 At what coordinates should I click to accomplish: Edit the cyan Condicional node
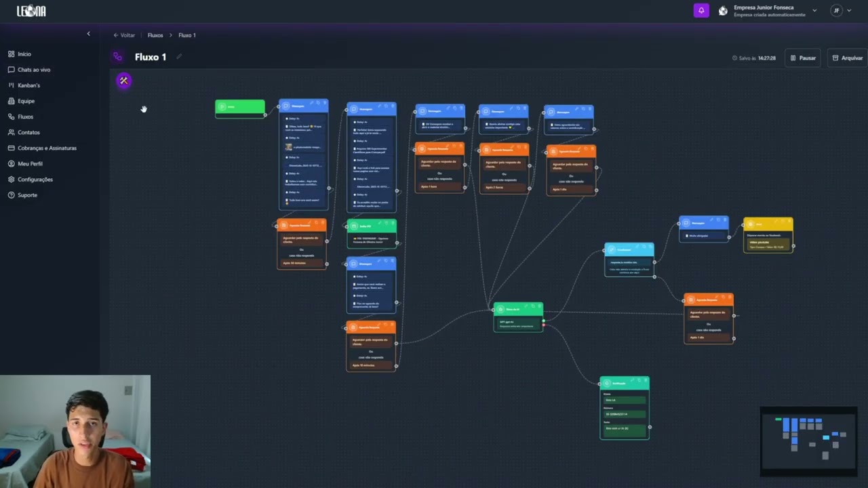click(x=637, y=246)
